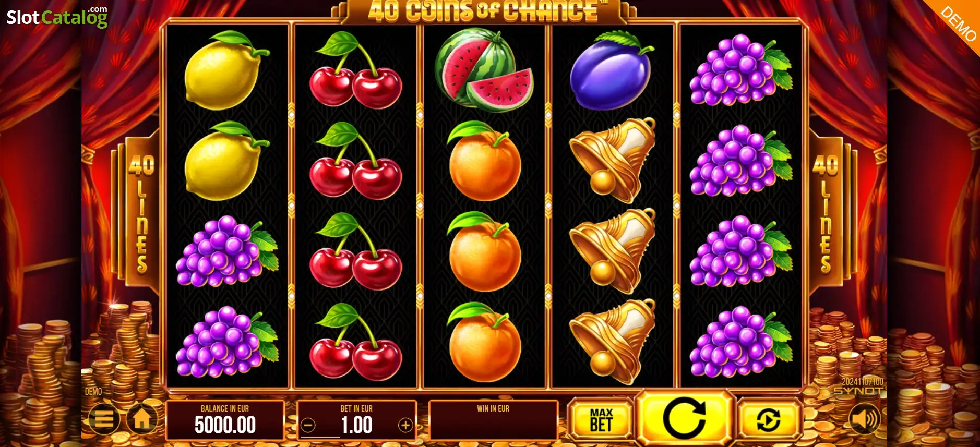Click the WIN IN EUR panel
Screen dimensions: 980x447
coord(493,420)
